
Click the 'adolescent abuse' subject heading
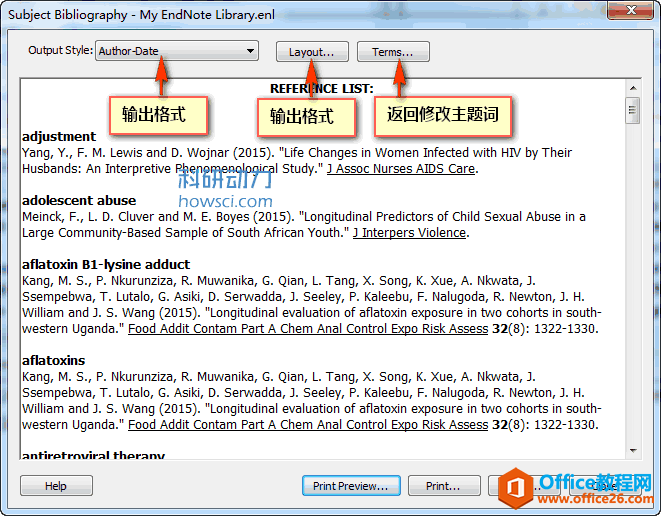pos(79,200)
